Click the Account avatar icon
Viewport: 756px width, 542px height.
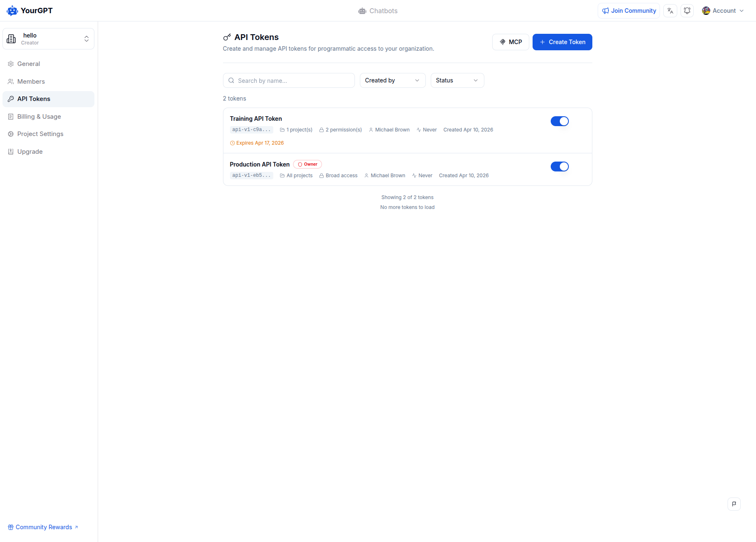(706, 11)
